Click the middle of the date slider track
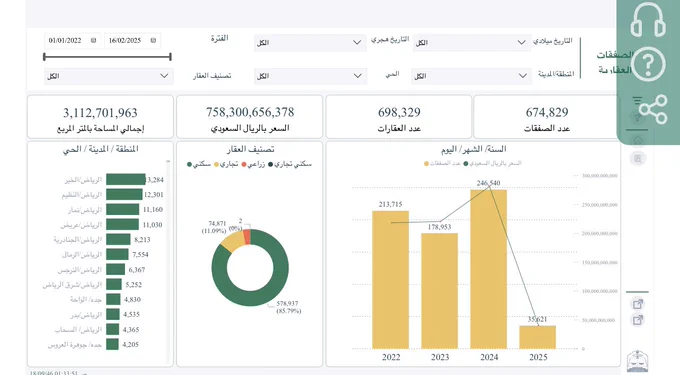 [x=107, y=56]
